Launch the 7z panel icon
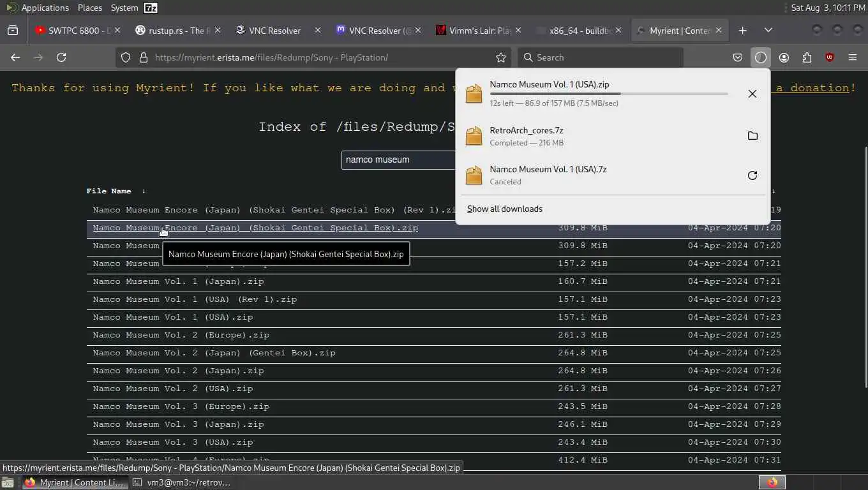Viewport: 868px width, 490px height. (x=151, y=8)
